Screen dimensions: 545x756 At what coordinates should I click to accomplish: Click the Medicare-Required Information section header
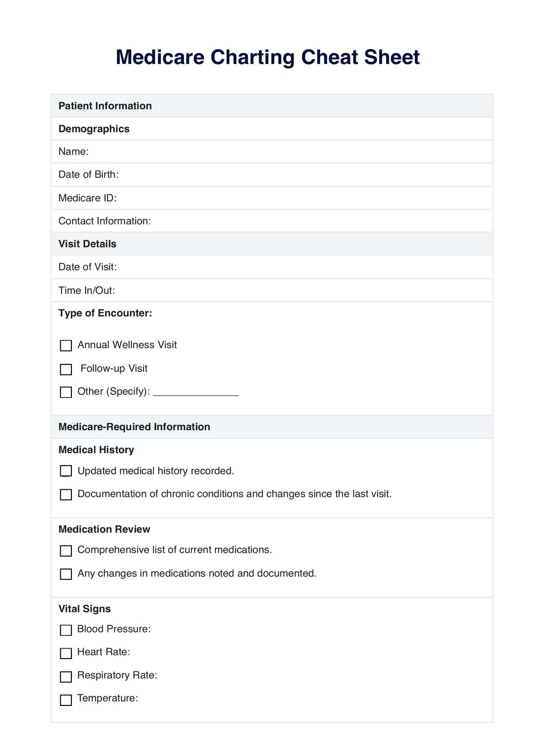click(x=134, y=427)
